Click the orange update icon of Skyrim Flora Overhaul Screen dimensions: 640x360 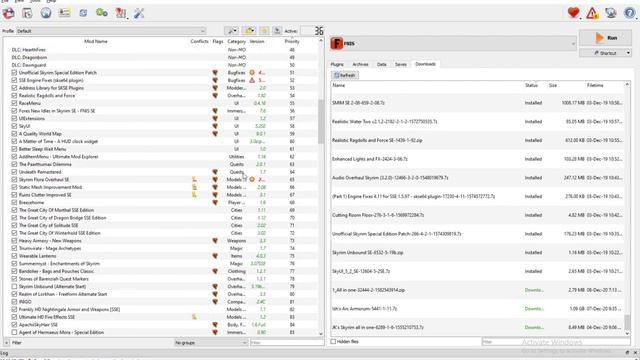[x=252, y=180]
